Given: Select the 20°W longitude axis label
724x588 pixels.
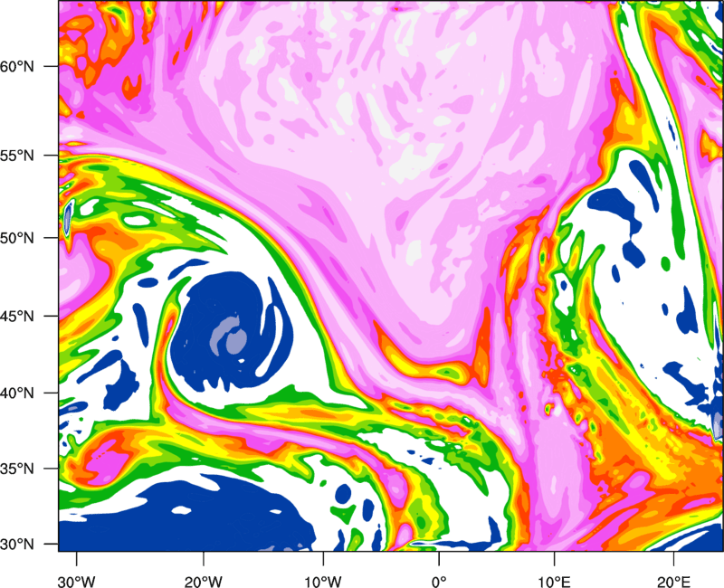Looking at the screenshot, I should tap(203, 582).
